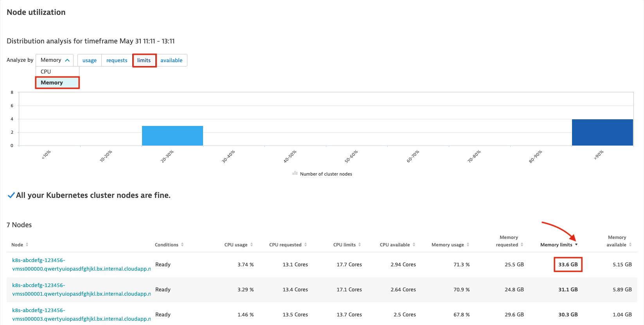This screenshot has width=644, height=325.
Task: Click the dark blue >90% bar
Action: tap(603, 132)
